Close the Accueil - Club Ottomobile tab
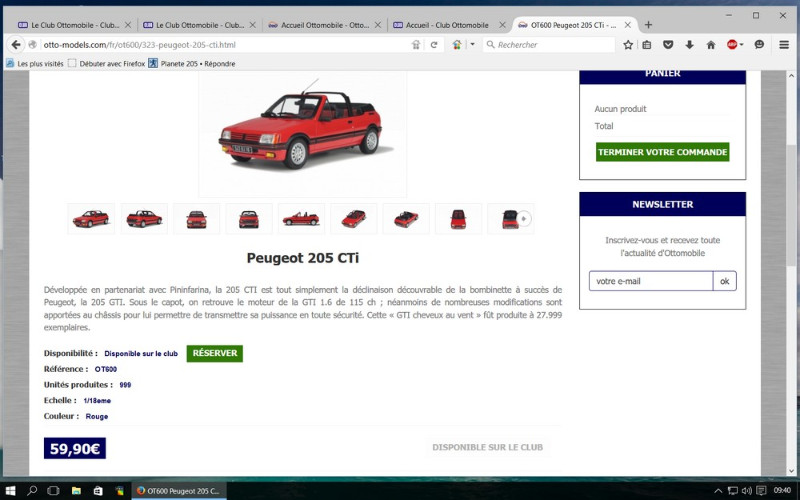Image resolution: width=800 pixels, height=500 pixels. [503, 24]
